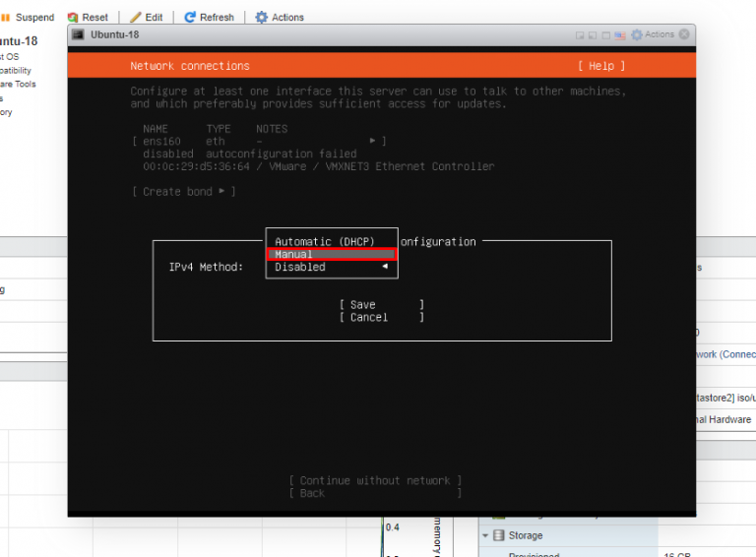The image size is (756, 557).
Task: Click Save in the IPv4 configuration dialog
Action: 381,304
